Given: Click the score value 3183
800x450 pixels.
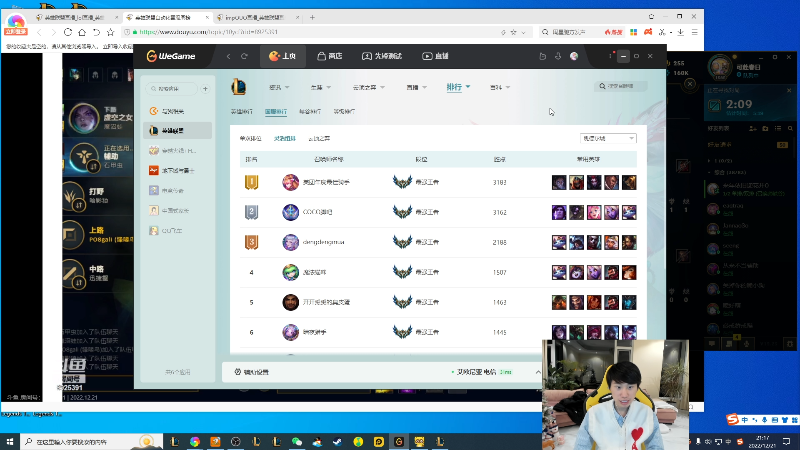Looking at the screenshot, I should pyautogui.click(x=499, y=182).
